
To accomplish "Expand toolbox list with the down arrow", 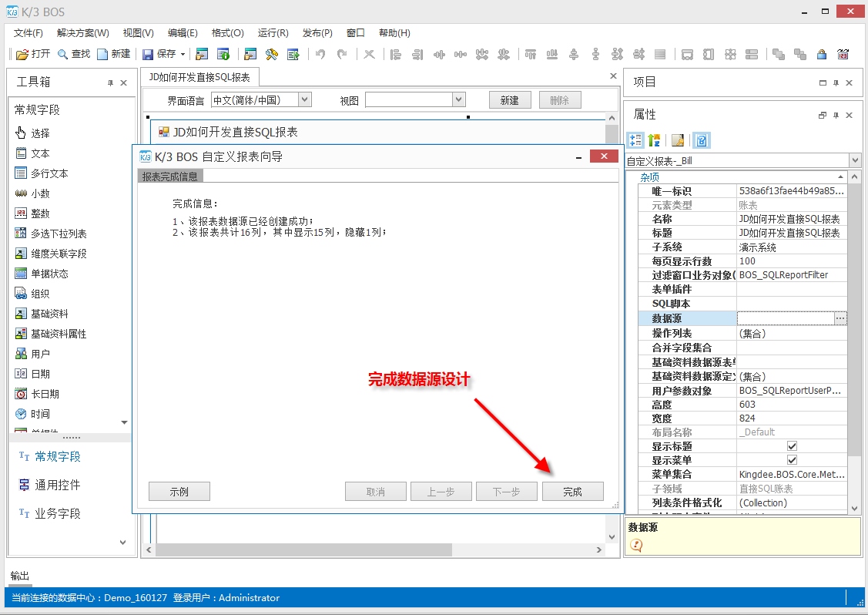I will (x=124, y=422).
